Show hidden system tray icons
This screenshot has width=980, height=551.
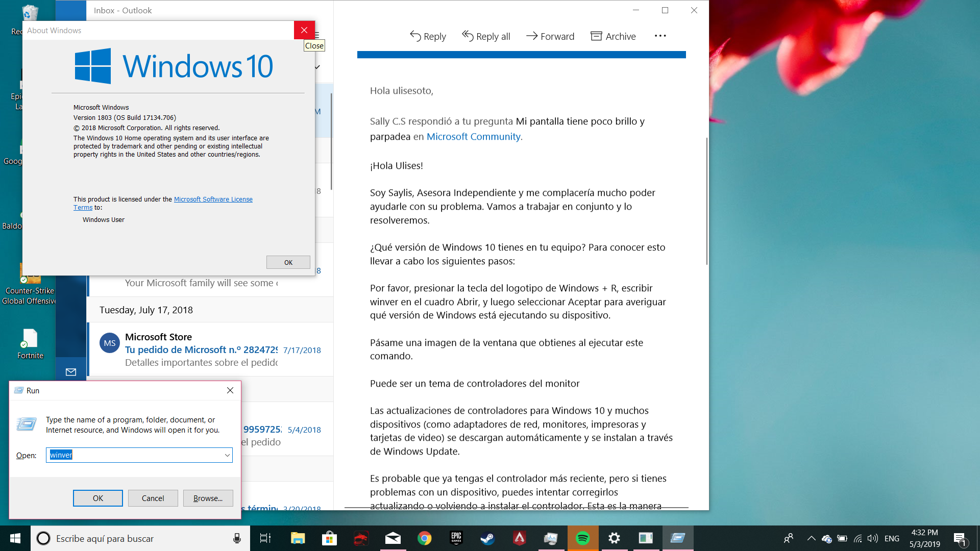click(x=811, y=538)
